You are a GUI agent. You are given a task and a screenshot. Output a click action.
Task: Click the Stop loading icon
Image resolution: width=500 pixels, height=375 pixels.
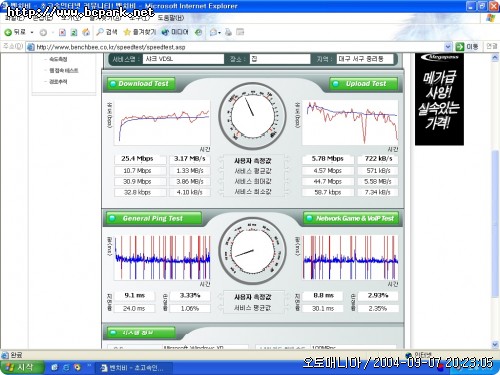click(62, 32)
